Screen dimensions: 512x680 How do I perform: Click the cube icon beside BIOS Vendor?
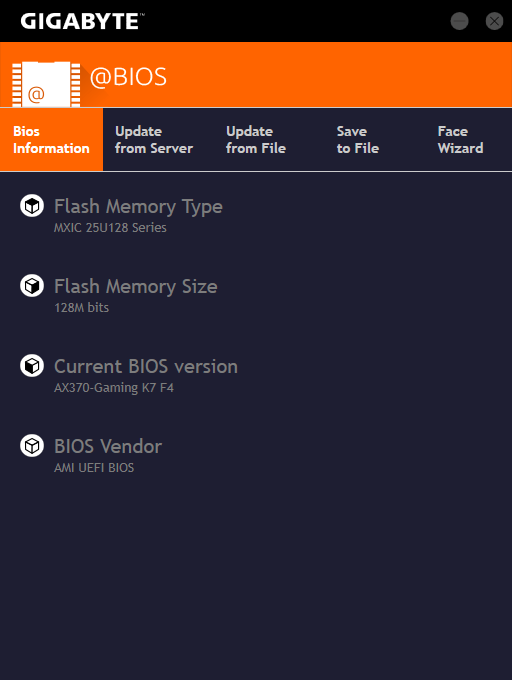pos(32,446)
